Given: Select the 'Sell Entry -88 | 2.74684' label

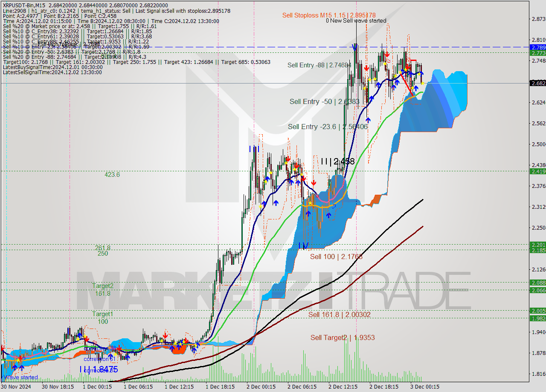Looking at the screenshot, I should (x=319, y=65).
